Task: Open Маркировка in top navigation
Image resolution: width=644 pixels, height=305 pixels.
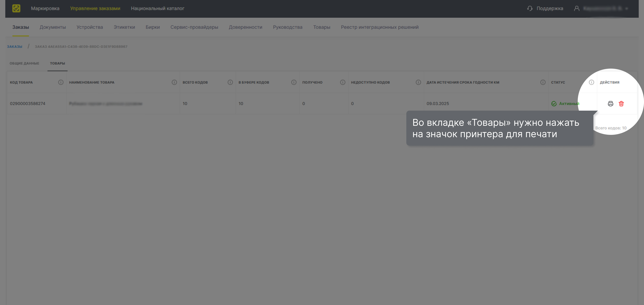Action: pyautogui.click(x=45, y=8)
